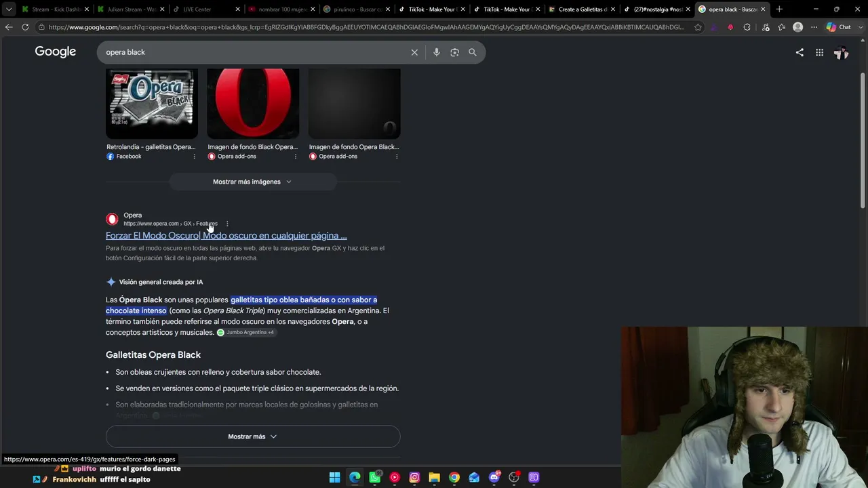This screenshot has width=868, height=488.
Task: Reload the current page
Action: (25, 27)
